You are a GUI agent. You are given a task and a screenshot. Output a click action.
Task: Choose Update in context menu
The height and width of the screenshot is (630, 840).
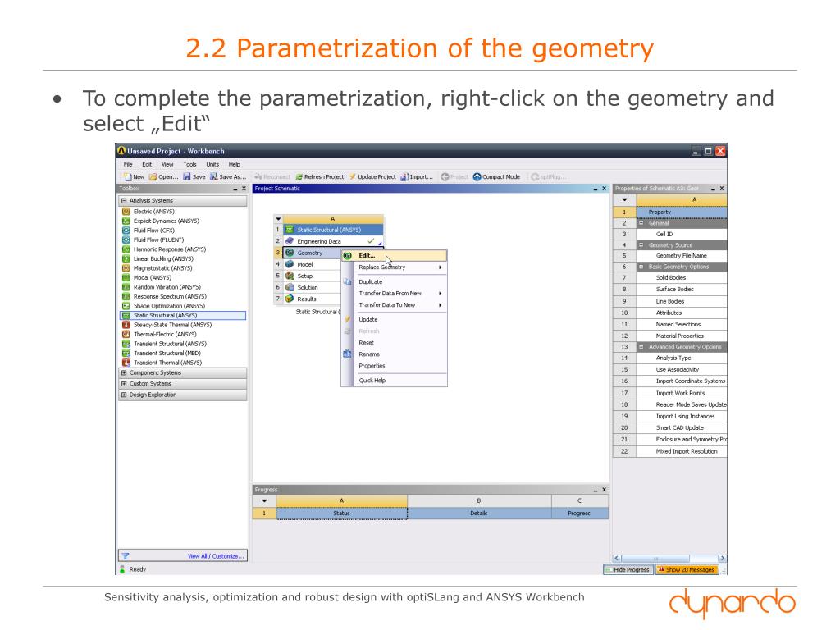click(x=395, y=320)
